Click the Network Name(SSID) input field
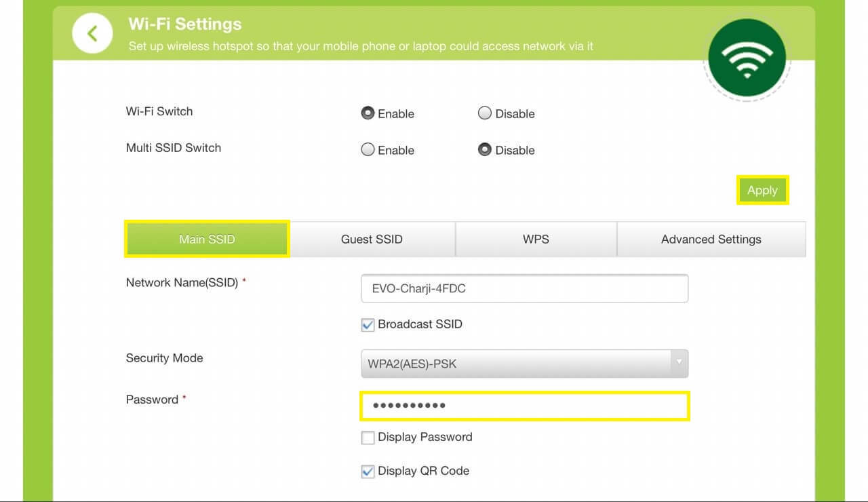868x502 pixels. pyautogui.click(x=524, y=288)
